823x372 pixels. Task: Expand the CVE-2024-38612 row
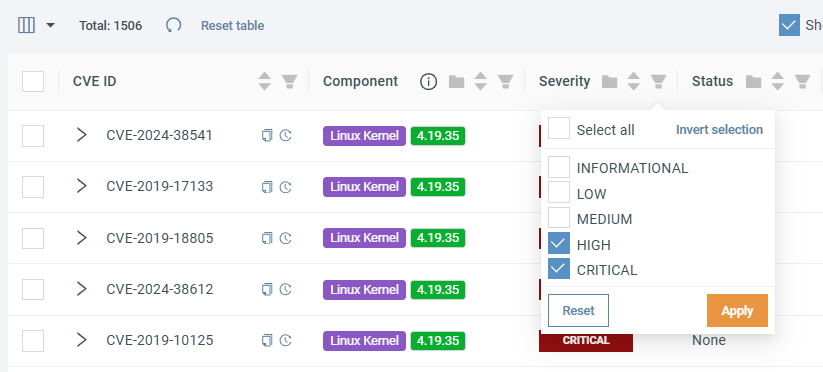tap(81, 289)
